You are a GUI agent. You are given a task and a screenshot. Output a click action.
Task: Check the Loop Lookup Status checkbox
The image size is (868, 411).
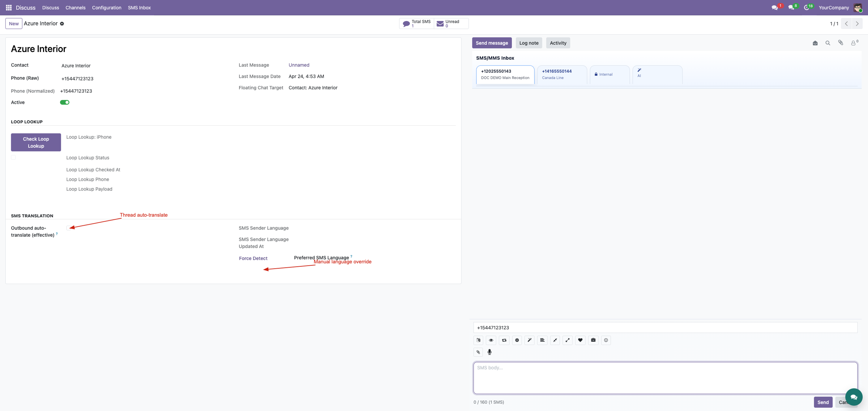click(13, 158)
